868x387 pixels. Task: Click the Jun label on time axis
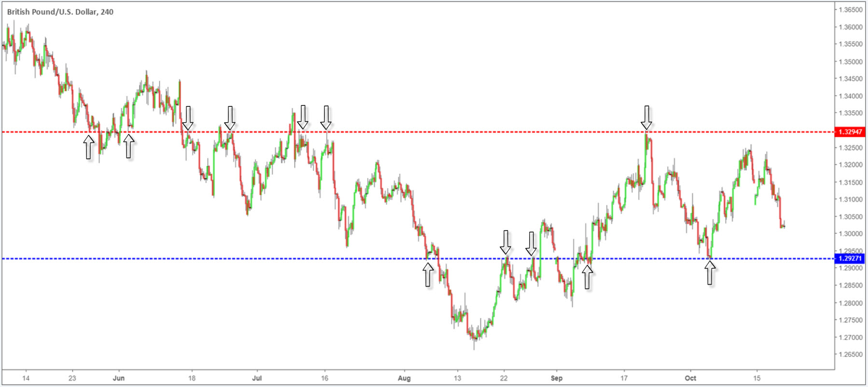click(x=119, y=378)
